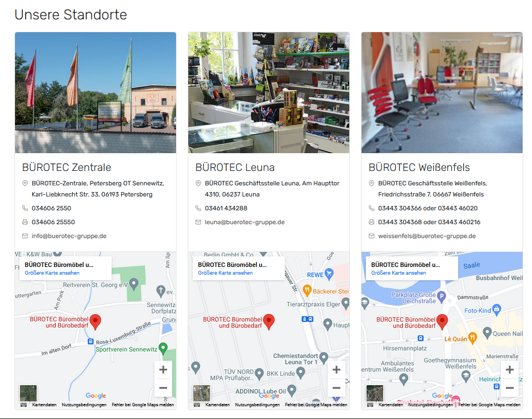Click the leuna@buerotec-gruppe.de email address
This screenshot has width=532, height=419.
[244, 222]
